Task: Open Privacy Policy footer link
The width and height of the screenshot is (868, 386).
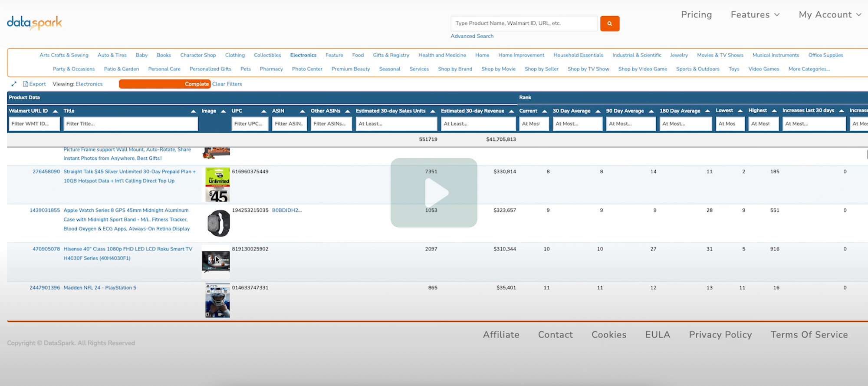Action: (720, 335)
